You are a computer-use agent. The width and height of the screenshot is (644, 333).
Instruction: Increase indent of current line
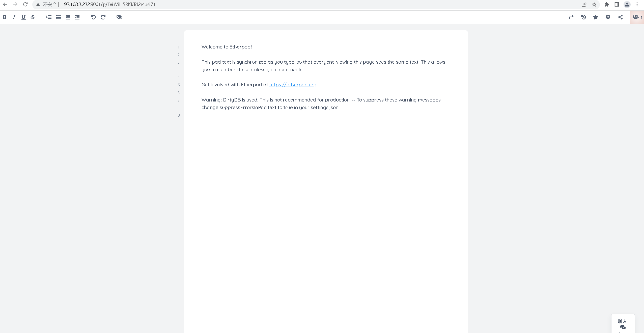(68, 17)
